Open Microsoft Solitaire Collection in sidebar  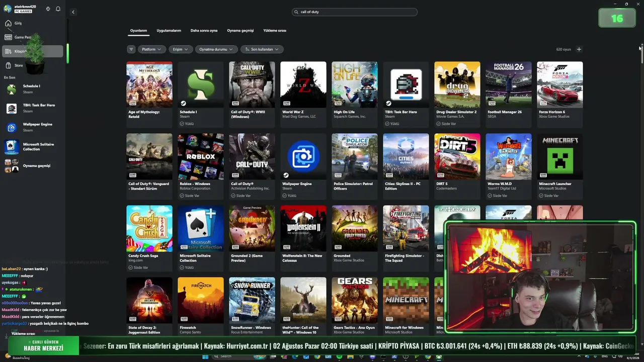[x=33, y=147]
